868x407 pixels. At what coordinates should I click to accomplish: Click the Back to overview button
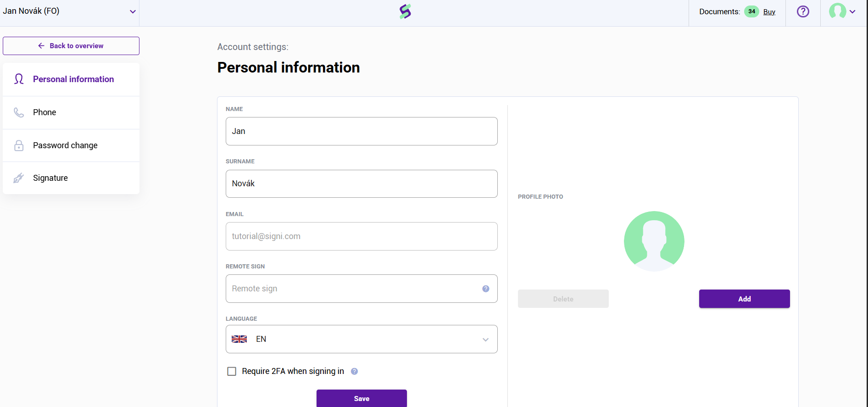[71, 46]
